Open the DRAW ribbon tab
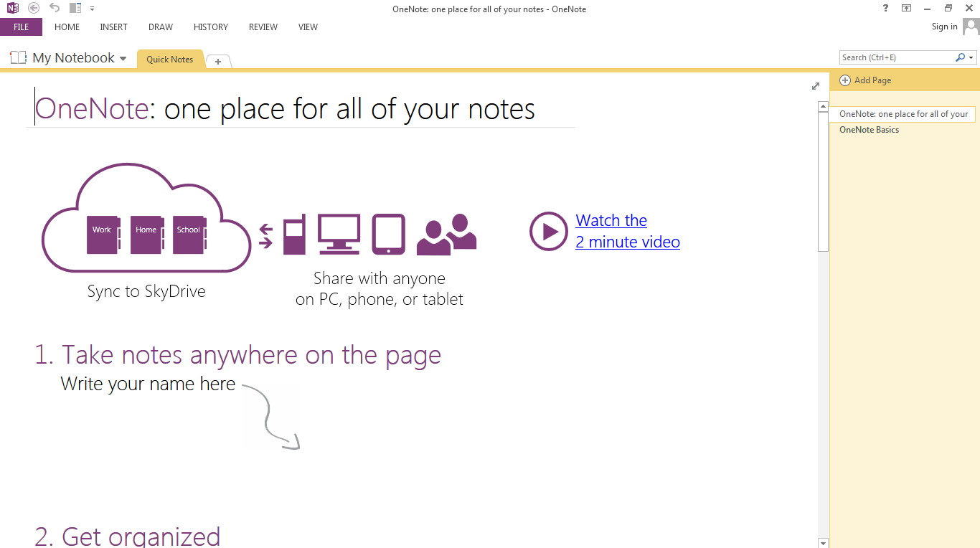Image resolution: width=980 pixels, height=548 pixels. point(161,27)
